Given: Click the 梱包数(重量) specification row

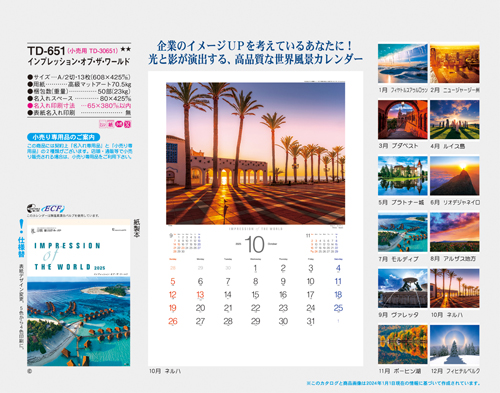Looking at the screenshot, I should (79, 91).
